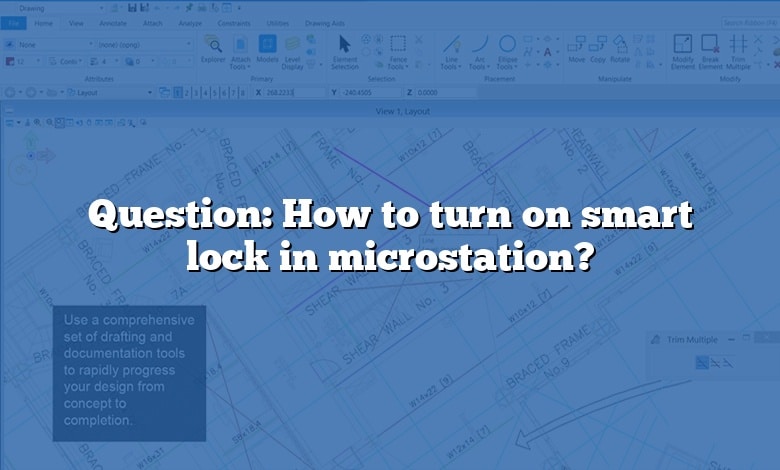The image size is (780, 470).
Task: Pick first Trim Multiple dialog option icon
Action: point(702,363)
